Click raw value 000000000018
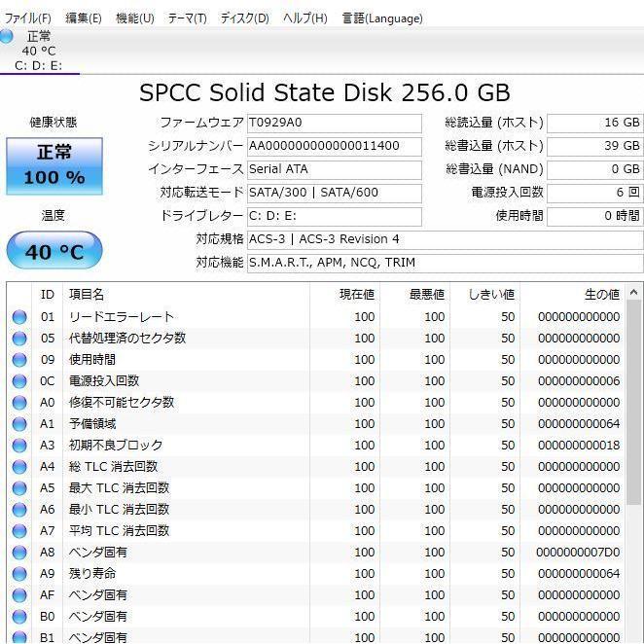 point(579,446)
